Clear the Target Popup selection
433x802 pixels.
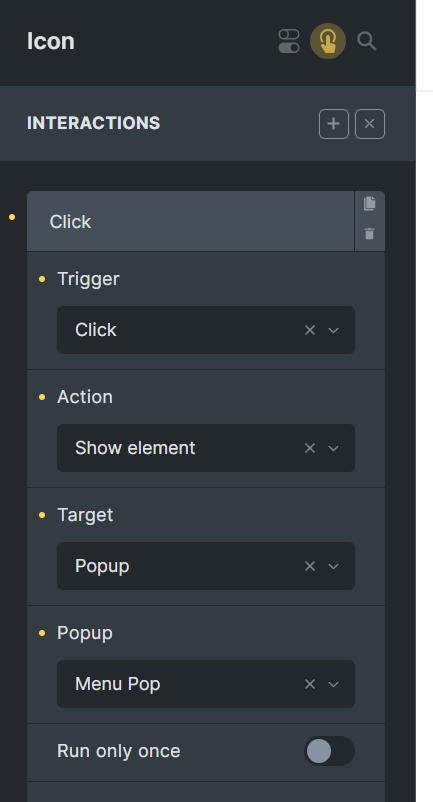tap(310, 566)
